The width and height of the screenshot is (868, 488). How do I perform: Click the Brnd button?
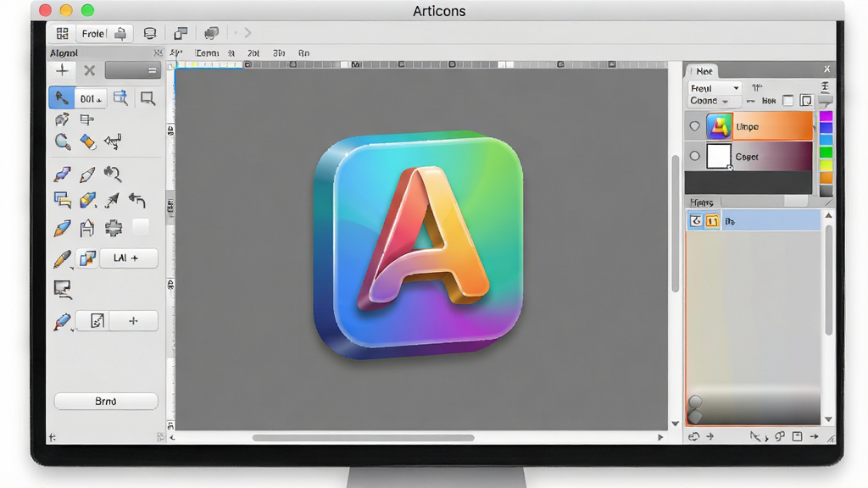pyautogui.click(x=106, y=401)
